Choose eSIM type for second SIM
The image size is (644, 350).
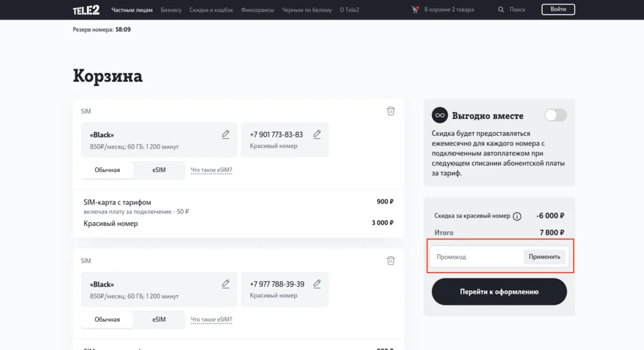tap(159, 319)
